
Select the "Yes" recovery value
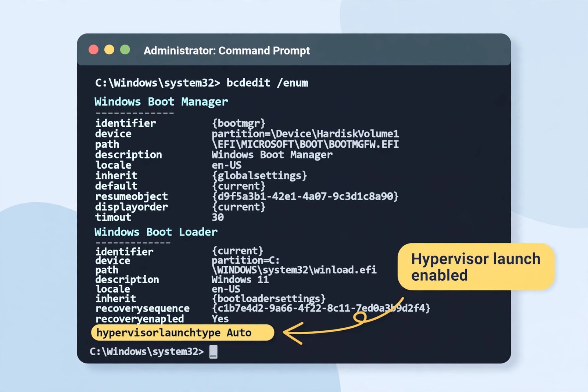220,319
